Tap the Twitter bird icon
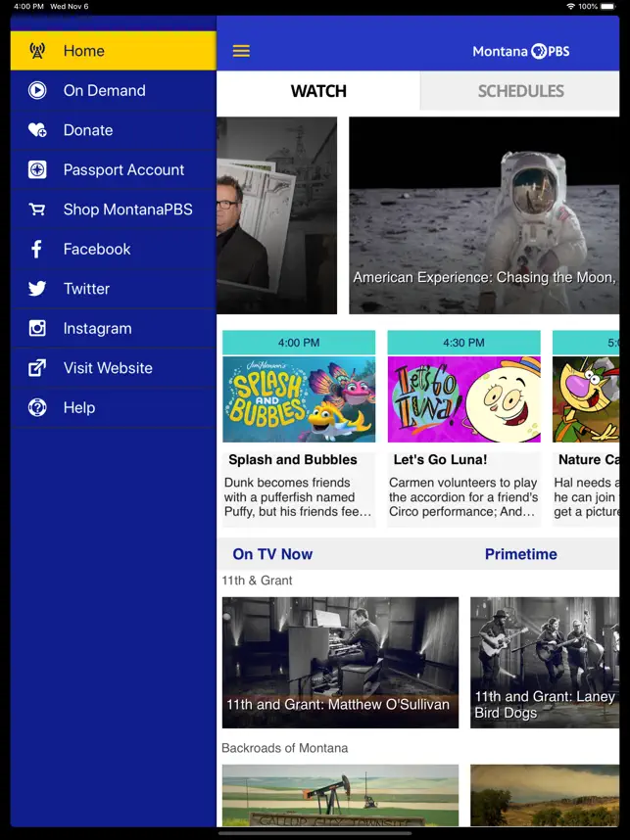630x840 pixels. pyautogui.click(x=37, y=289)
